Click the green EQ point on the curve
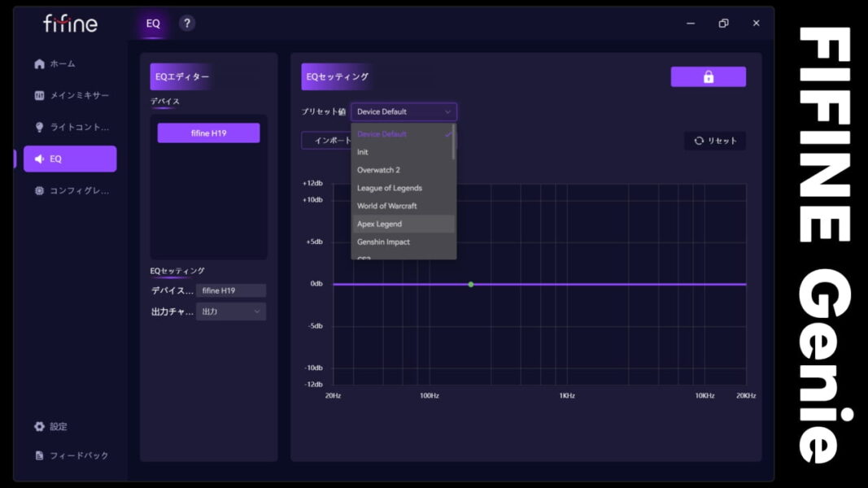The width and height of the screenshot is (868, 488). click(471, 285)
